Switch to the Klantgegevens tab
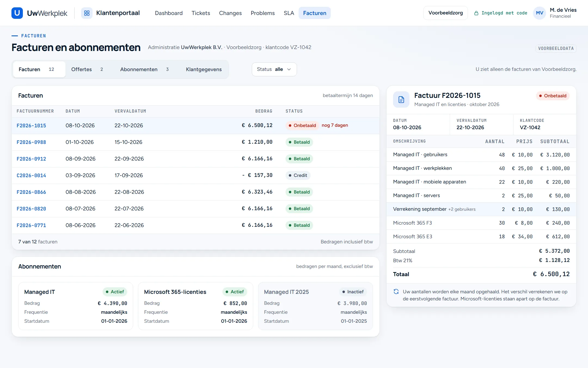Screen dimensions: 588x368 tap(204, 69)
